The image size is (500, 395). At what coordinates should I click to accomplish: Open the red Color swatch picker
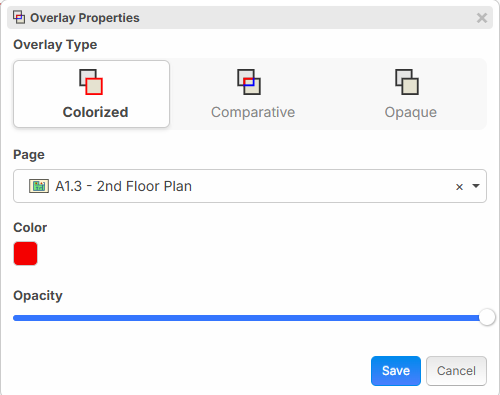pos(25,253)
